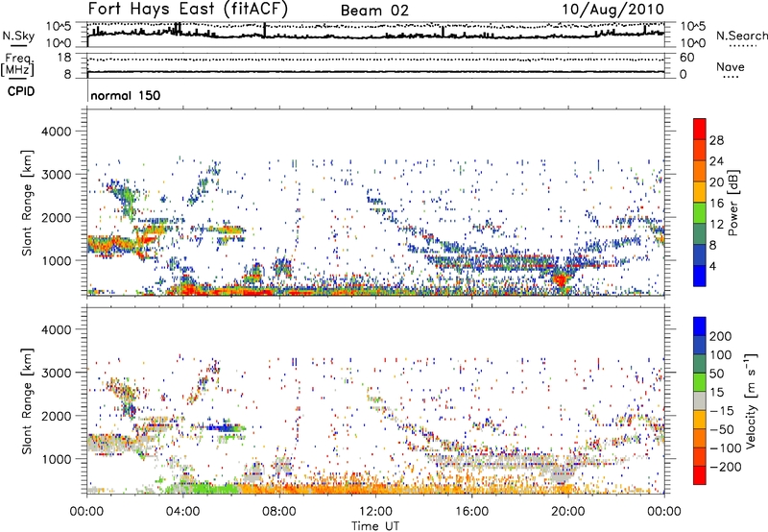This screenshot has width=768, height=532.
Task: Click the '1000' tick on velocity plot axis
Action: point(57,459)
